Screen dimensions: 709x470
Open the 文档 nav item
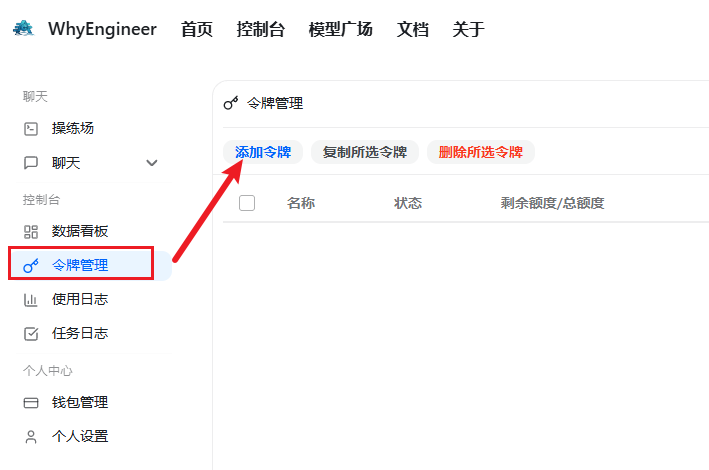coord(412,29)
